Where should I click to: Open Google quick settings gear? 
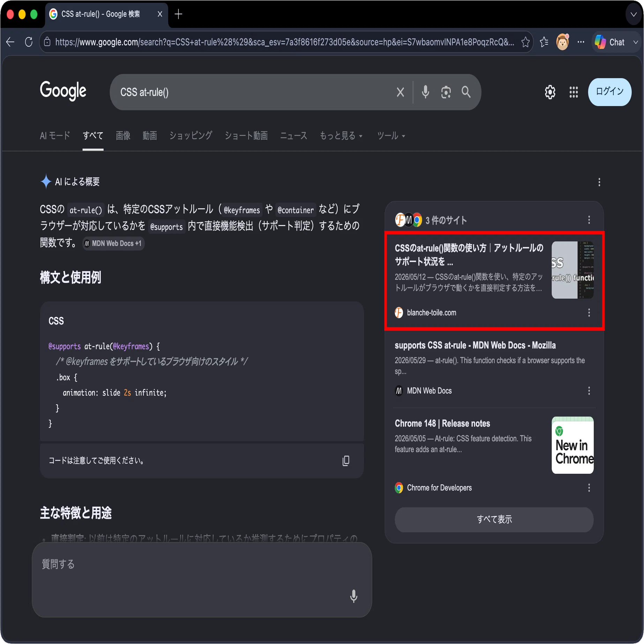click(x=550, y=92)
